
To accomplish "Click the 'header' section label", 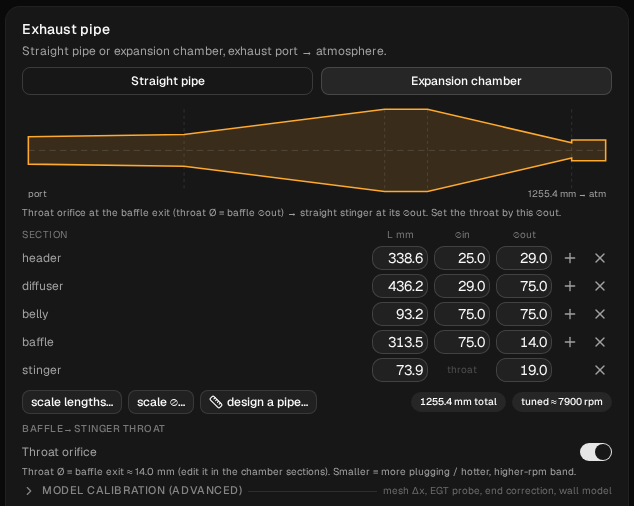I will [42, 258].
